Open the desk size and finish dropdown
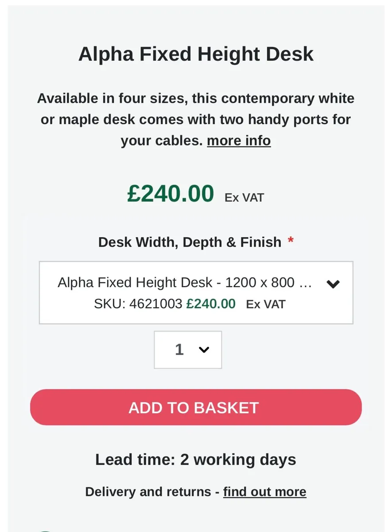 tap(196, 293)
